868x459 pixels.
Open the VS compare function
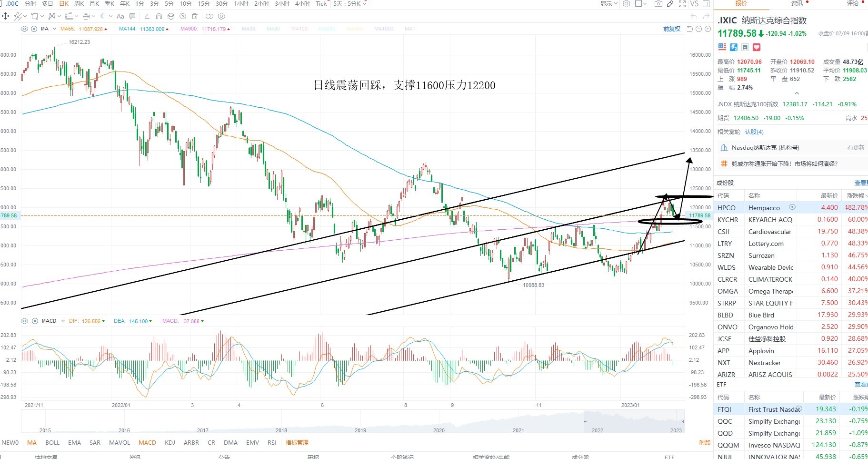[694, 4]
